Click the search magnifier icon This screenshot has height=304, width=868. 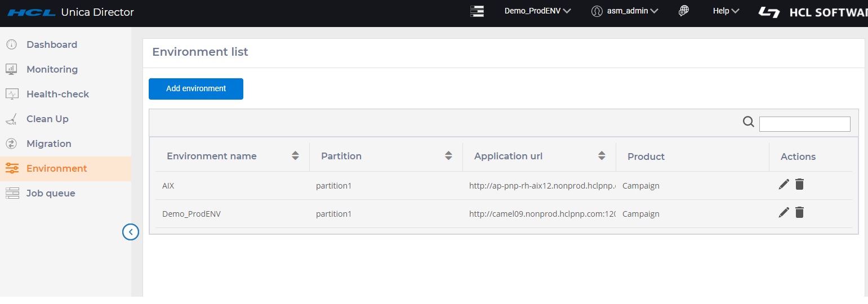(748, 122)
